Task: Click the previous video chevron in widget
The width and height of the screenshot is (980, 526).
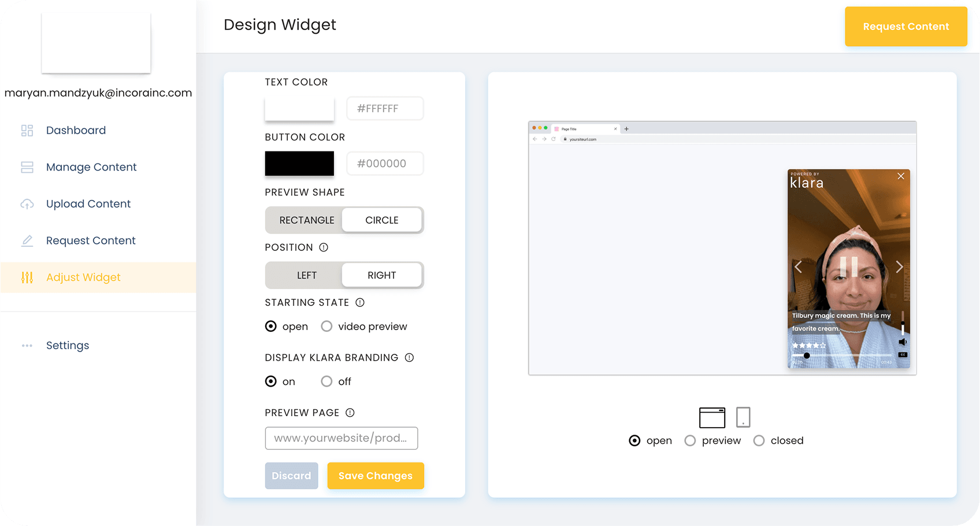Action: click(798, 266)
